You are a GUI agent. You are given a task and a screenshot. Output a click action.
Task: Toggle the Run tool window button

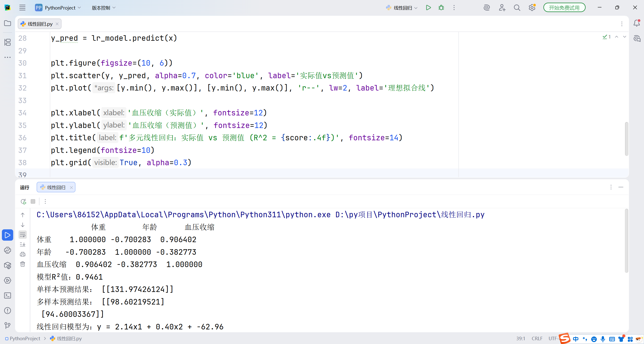[8, 235]
